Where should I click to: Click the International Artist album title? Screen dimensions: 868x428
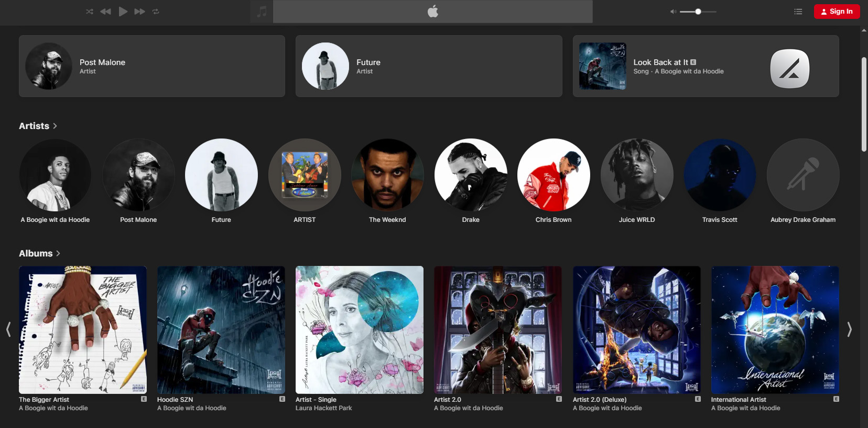[x=739, y=400]
